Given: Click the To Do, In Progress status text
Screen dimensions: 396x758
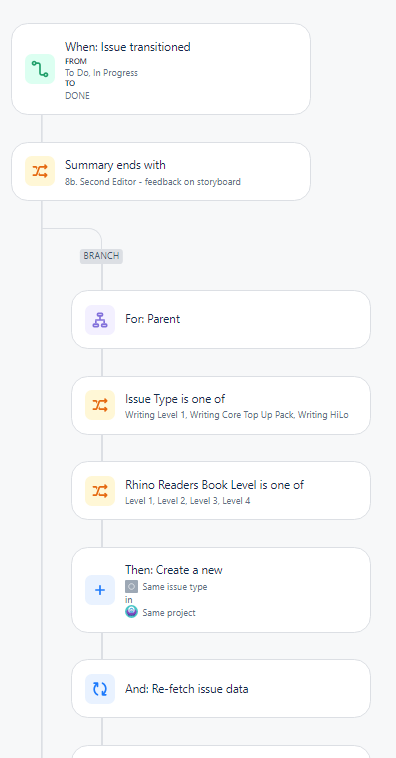Looking at the screenshot, I should coord(102,73).
